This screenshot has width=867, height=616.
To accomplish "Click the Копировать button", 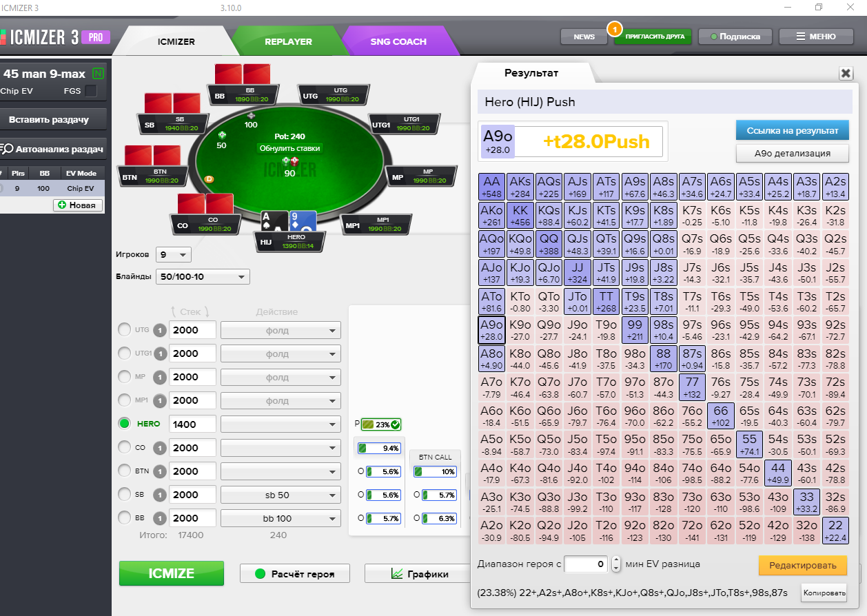I will 824,593.
